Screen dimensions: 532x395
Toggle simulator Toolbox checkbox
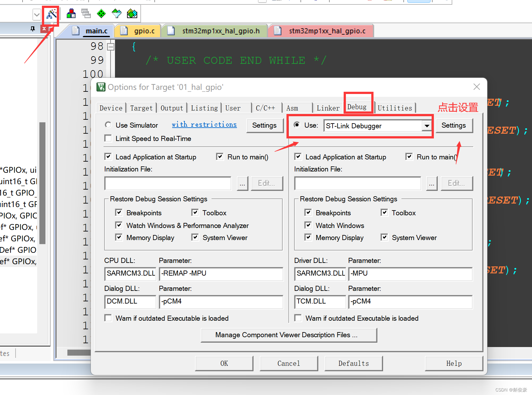[195, 212]
